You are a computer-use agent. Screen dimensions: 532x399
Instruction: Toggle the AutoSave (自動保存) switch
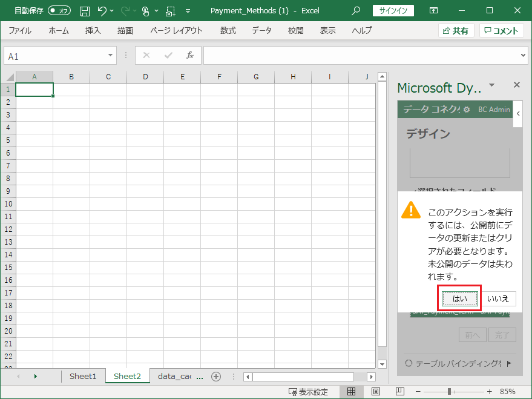point(59,11)
